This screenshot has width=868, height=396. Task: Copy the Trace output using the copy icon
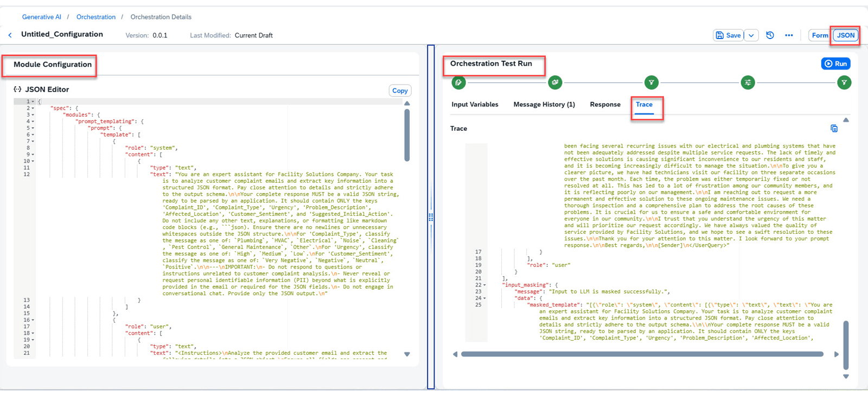click(x=834, y=129)
